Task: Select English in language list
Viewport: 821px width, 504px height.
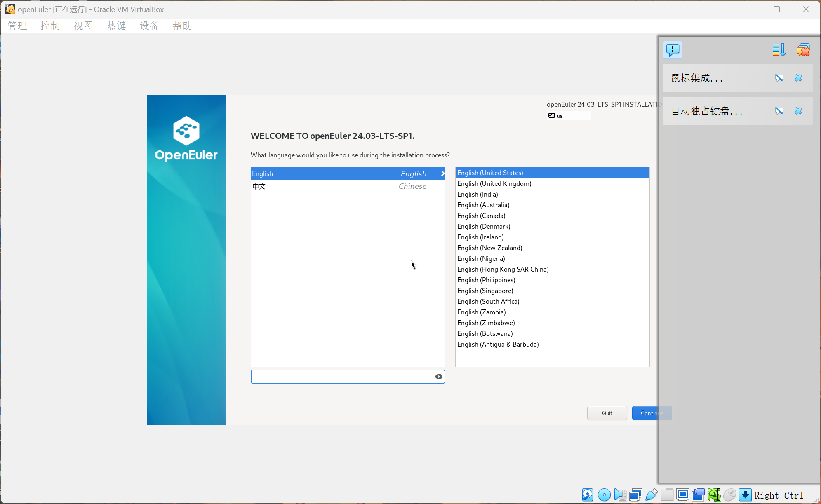Action: (x=348, y=173)
